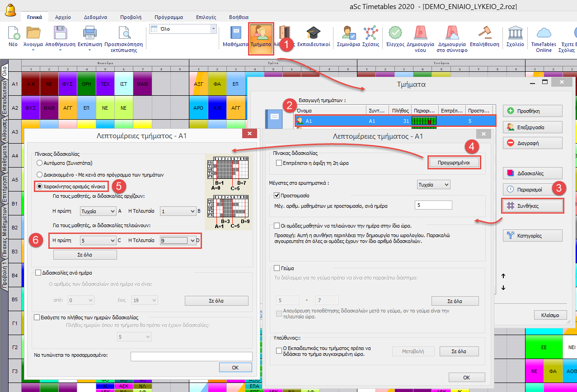Switch to the Δεδομένα ribbon tab

(95, 17)
